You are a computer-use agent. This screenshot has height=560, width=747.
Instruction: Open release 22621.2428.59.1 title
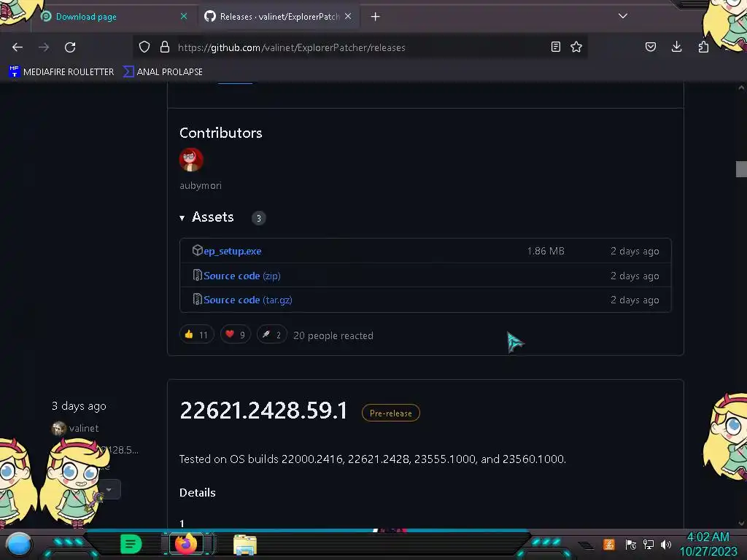[x=263, y=411]
